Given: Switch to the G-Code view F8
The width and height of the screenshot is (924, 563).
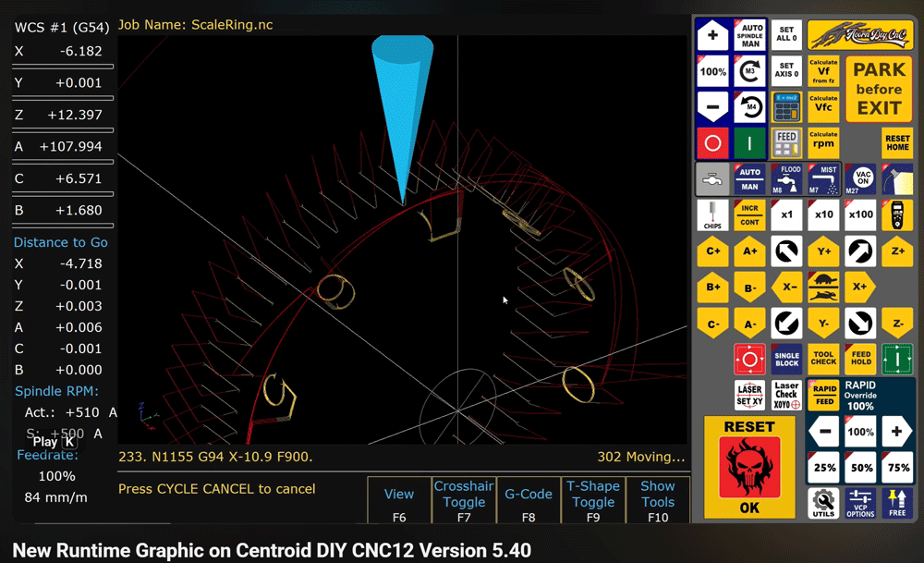Looking at the screenshot, I should point(529,500).
